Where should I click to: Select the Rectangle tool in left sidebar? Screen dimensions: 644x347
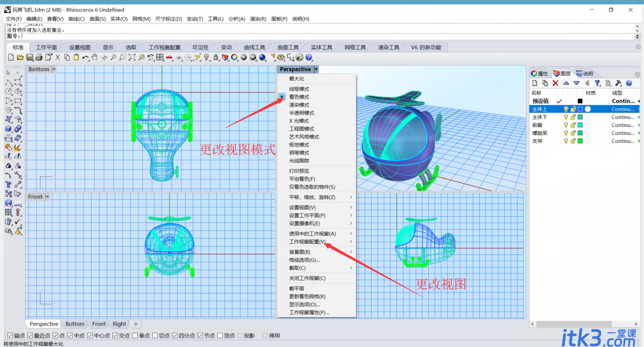click(x=18, y=101)
